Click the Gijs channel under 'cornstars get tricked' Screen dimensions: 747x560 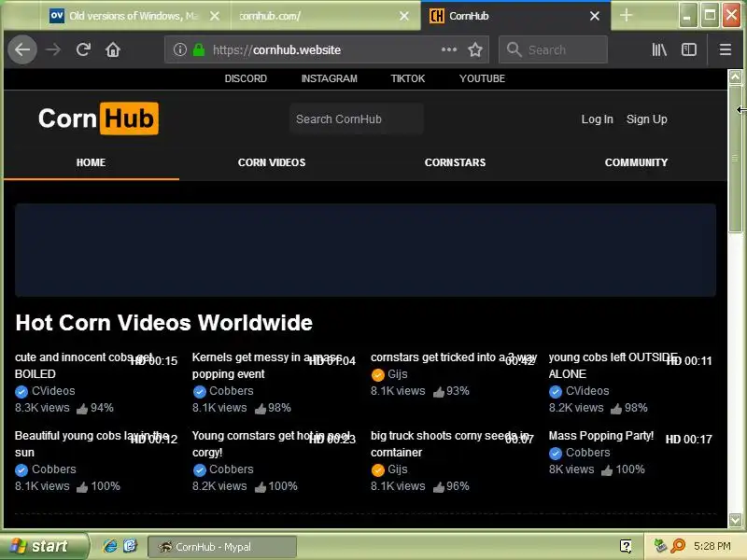pos(398,374)
